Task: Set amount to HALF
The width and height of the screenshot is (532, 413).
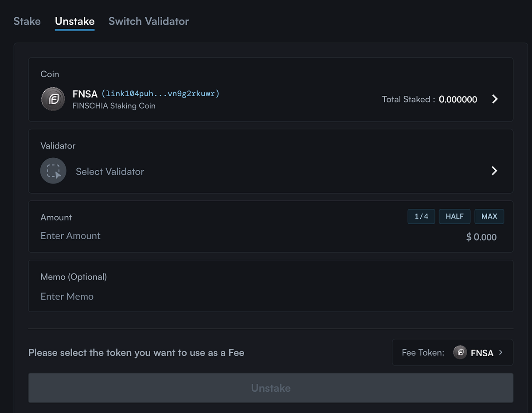Action: pos(455,216)
